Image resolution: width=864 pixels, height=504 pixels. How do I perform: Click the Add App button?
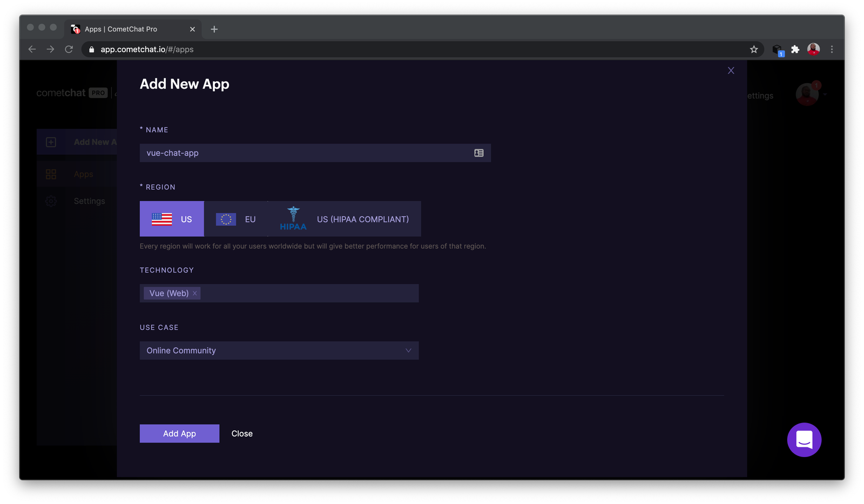coord(179,433)
